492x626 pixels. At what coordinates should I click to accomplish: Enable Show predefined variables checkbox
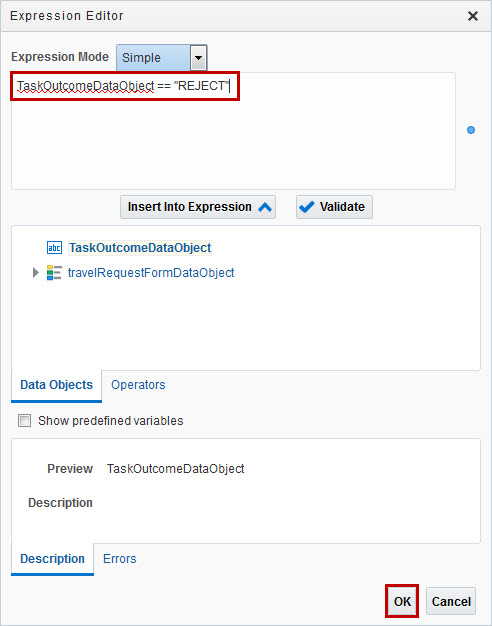click(x=24, y=420)
